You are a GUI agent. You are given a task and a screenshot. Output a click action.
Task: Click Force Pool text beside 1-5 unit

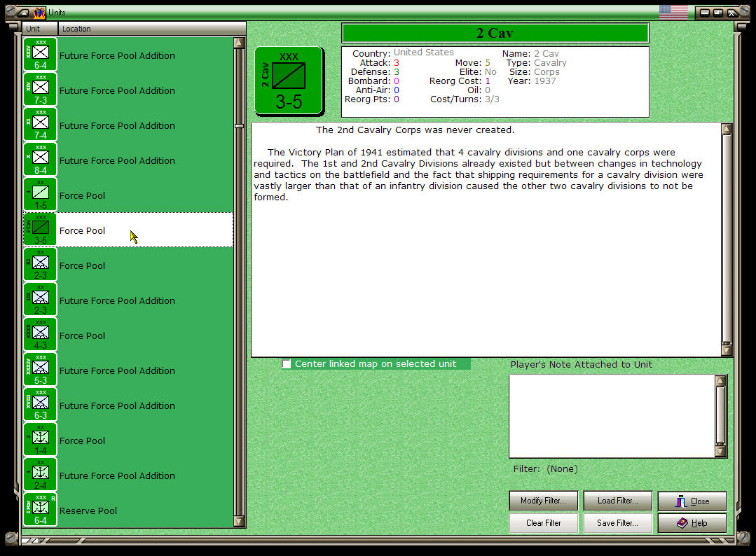click(x=82, y=195)
